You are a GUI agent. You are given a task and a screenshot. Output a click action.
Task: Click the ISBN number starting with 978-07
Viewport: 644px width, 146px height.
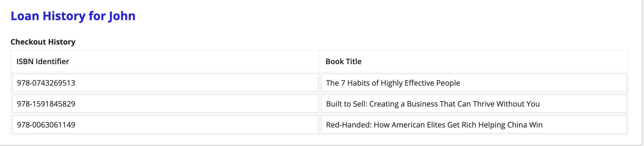coord(46,83)
